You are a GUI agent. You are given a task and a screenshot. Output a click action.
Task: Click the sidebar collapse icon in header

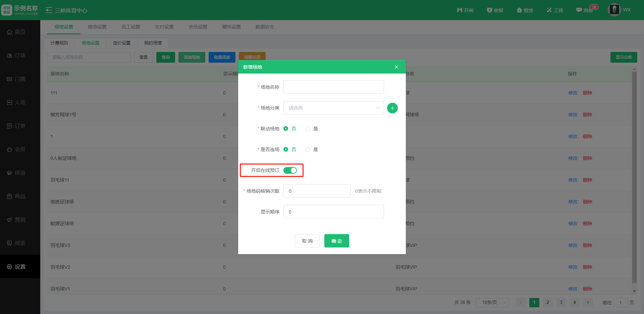coord(49,10)
